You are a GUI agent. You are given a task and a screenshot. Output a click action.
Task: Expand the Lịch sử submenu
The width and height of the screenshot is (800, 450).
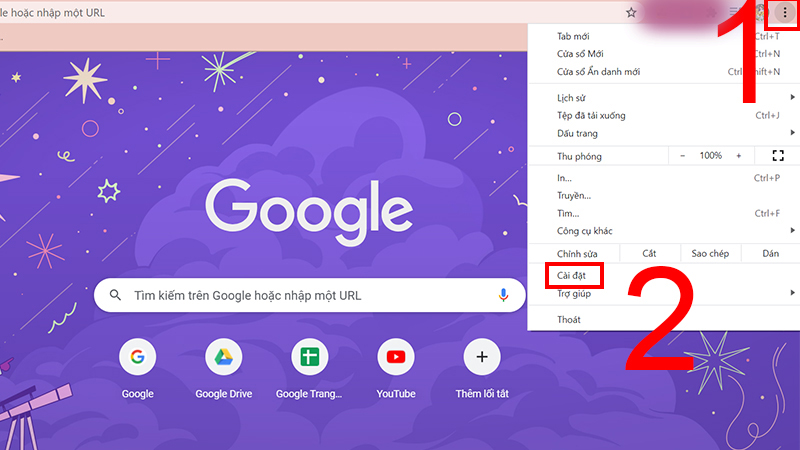coord(664,97)
